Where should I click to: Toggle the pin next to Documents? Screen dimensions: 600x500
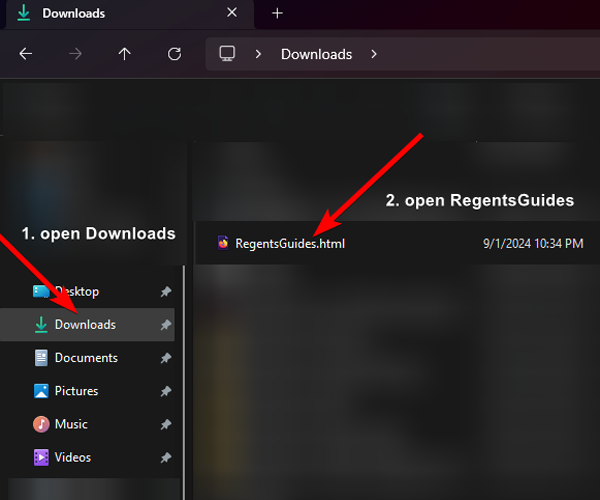pyautogui.click(x=165, y=358)
